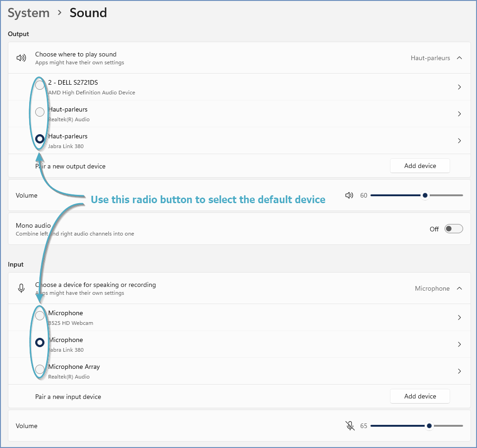This screenshot has height=448, width=477.
Task: Open B525 HD Webcam microphone properties arrow
Action: [x=459, y=317]
